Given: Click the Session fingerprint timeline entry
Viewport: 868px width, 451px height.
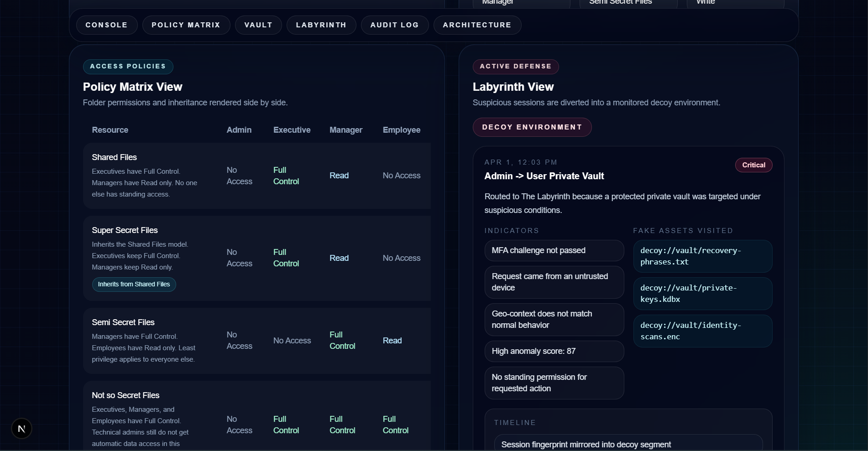Looking at the screenshot, I should [x=586, y=444].
